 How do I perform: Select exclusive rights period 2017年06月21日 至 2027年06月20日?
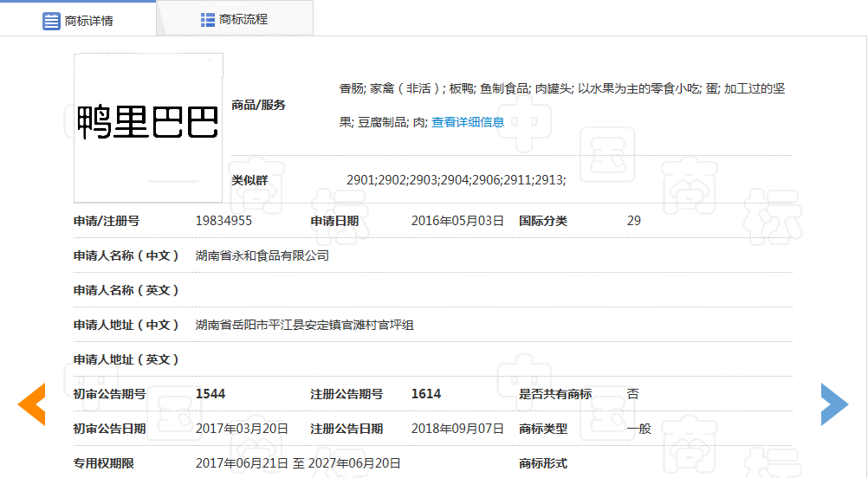[x=298, y=463]
